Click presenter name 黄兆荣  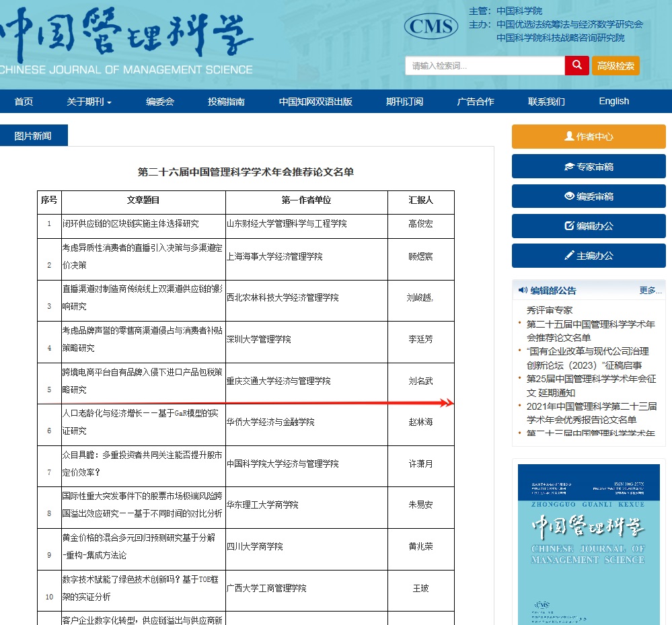420,546
